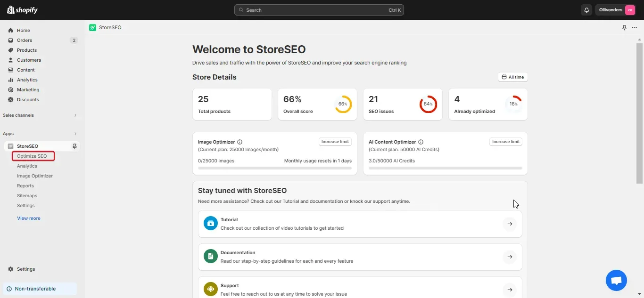Open StoreSEO Analytics submenu item
644x298 pixels.
[27, 166]
